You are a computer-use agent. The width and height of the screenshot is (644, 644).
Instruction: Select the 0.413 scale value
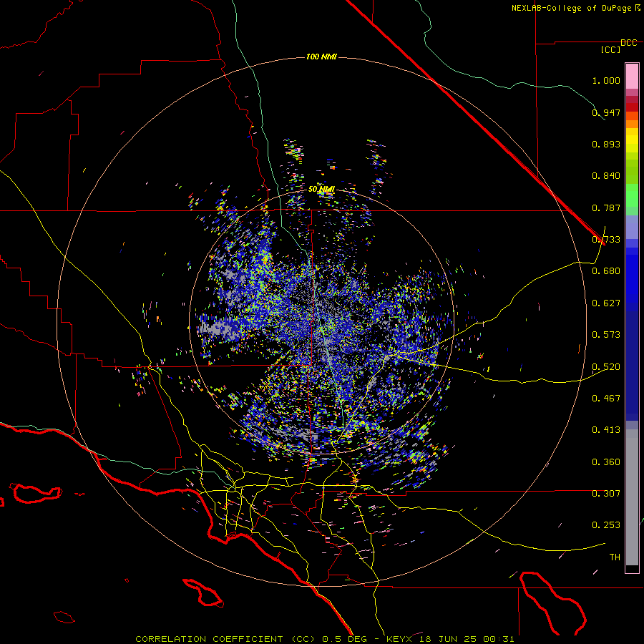click(x=606, y=430)
